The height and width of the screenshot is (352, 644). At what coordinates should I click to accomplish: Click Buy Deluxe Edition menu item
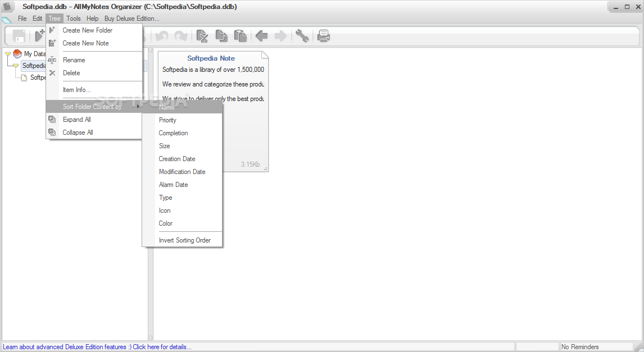click(132, 19)
